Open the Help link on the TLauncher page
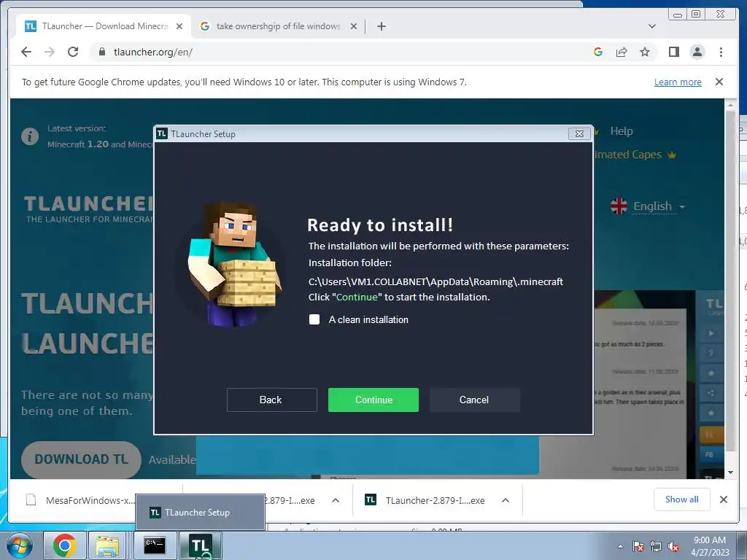Screen dimensions: 747x560 click(x=622, y=131)
